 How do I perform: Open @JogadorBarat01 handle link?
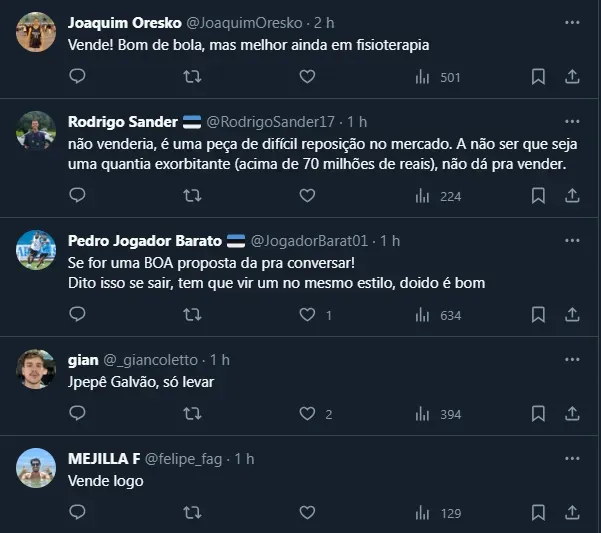coord(309,241)
